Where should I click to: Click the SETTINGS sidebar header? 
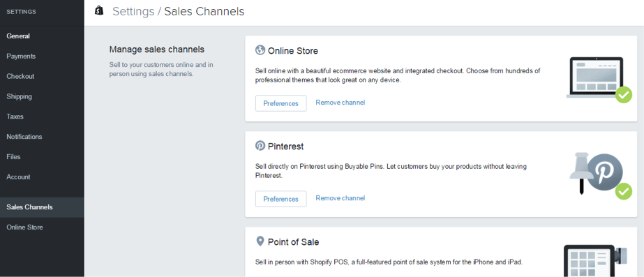point(22,12)
